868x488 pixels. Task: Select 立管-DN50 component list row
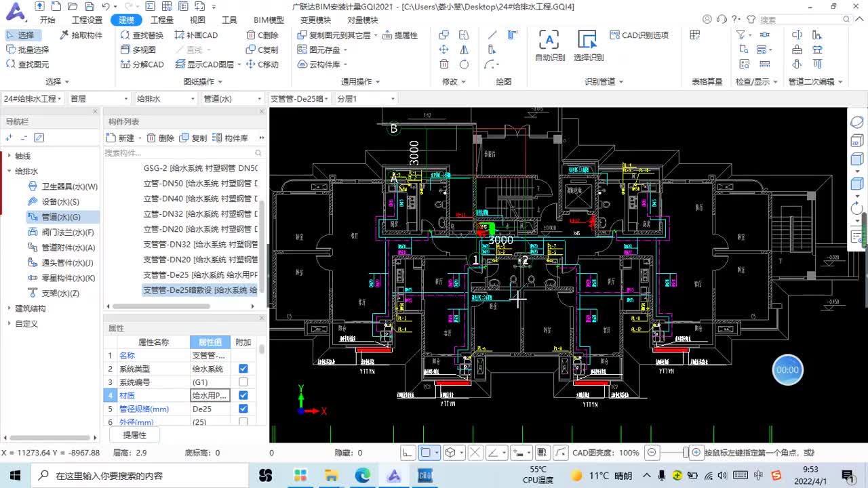coord(200,183)
